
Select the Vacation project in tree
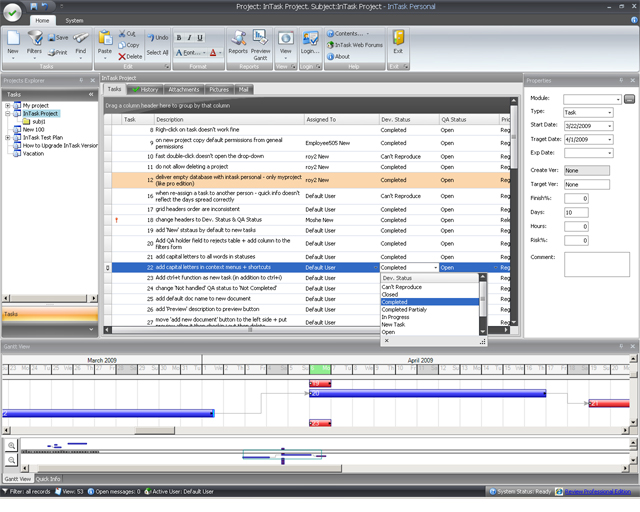(33, 154)
